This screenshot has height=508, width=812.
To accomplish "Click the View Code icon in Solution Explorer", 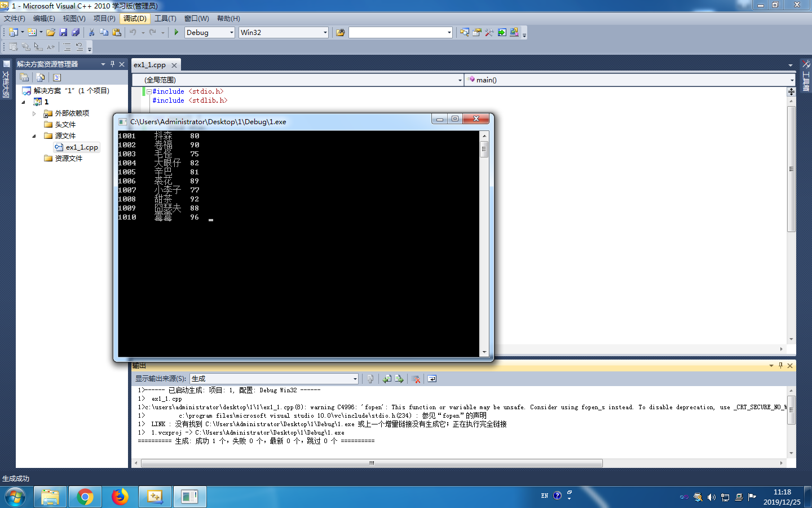I will coord(57,77).
